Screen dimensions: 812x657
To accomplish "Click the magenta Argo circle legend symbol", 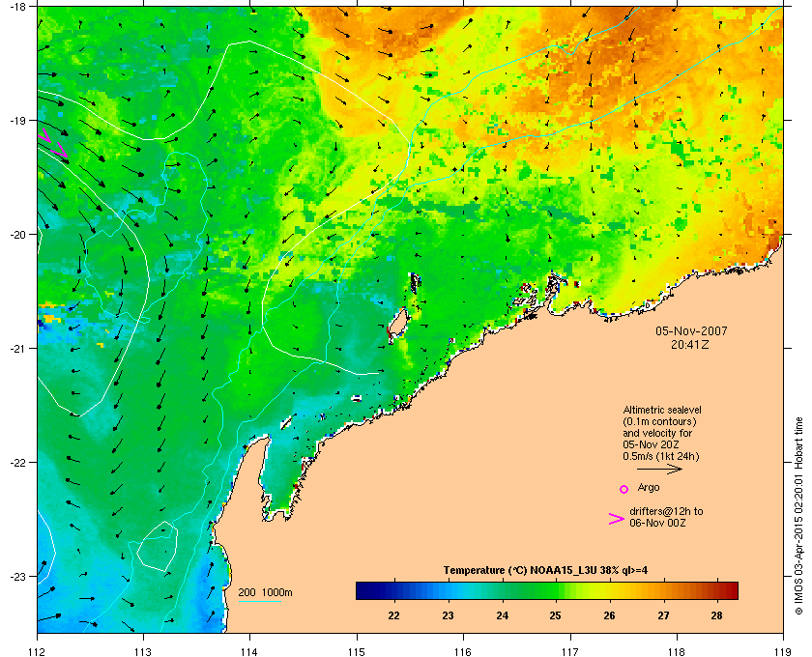I will pos(624,489).
